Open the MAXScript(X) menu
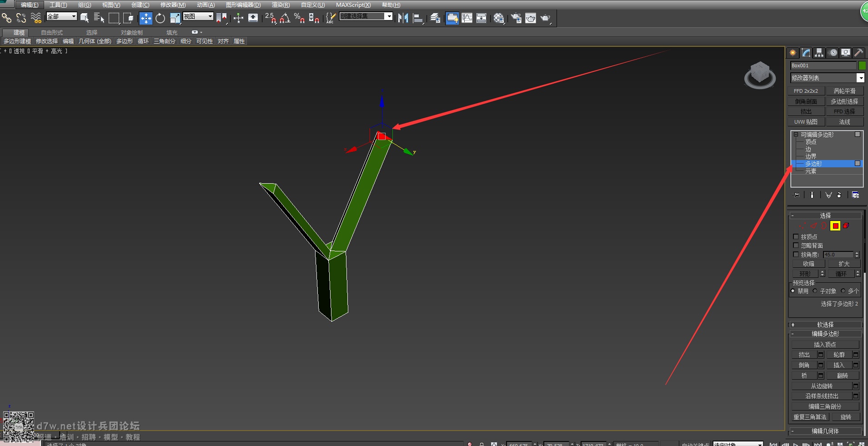 coord(353,5)
